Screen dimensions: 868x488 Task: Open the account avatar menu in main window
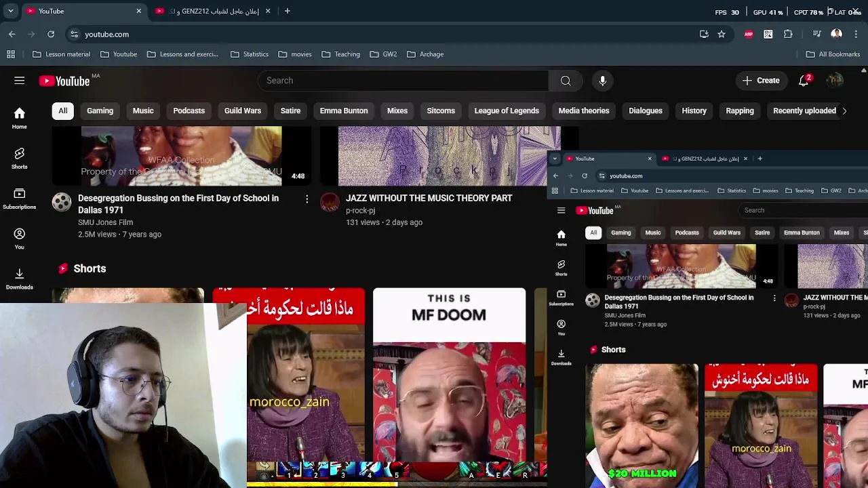point(835,81)
